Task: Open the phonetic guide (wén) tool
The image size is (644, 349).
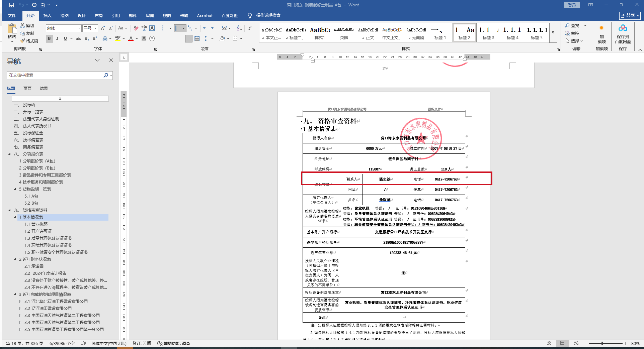Action: coord(144,28)
